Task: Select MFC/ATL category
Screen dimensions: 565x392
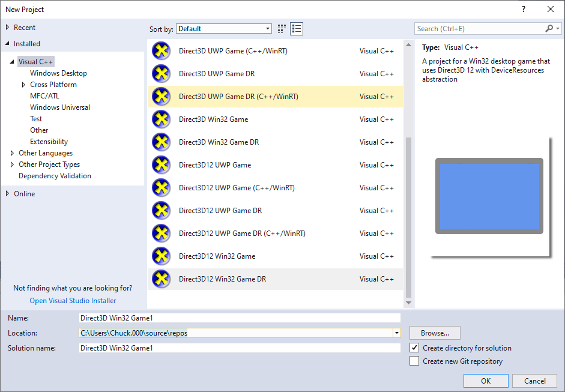Action: pyautogui.click(x=44, y=96)
